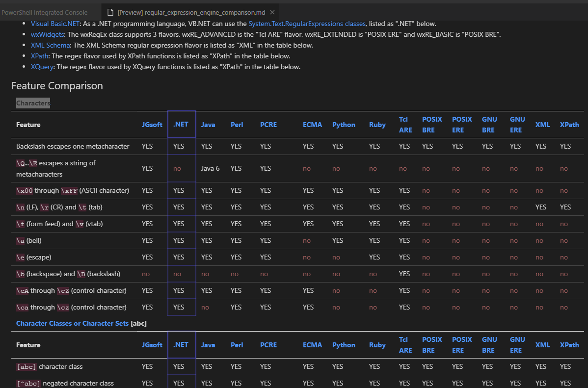Click the JGsoft column header link
This screenshot has height=388, width=588.
(152, 125)
